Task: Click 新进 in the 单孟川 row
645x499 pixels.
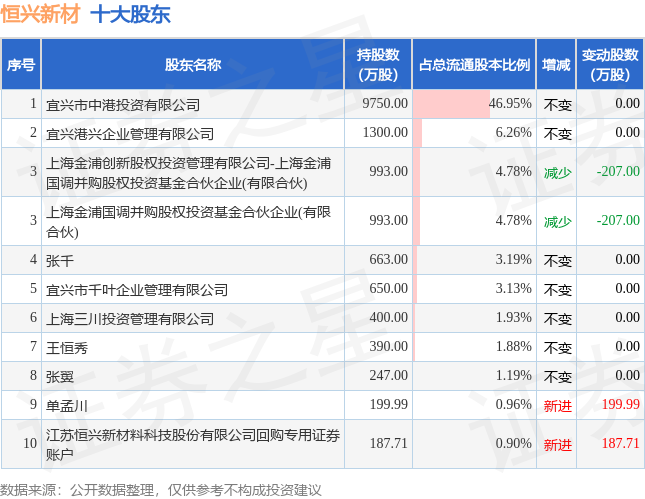Action: click(x=558, y=406)
